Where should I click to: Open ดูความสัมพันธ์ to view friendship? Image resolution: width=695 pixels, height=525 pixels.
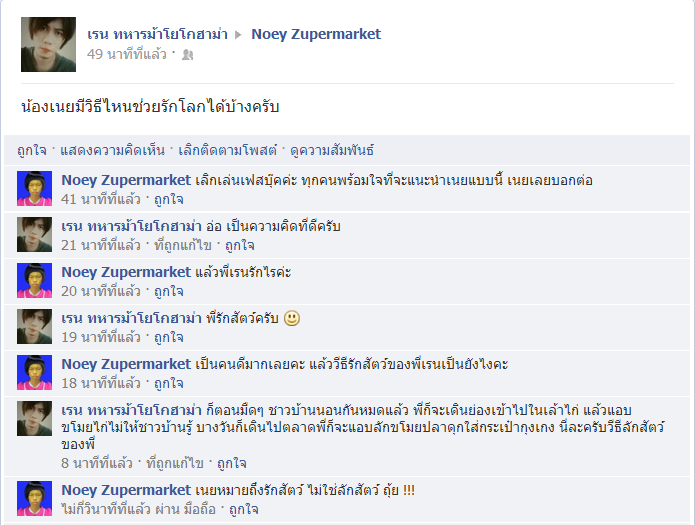pos(332,150)
